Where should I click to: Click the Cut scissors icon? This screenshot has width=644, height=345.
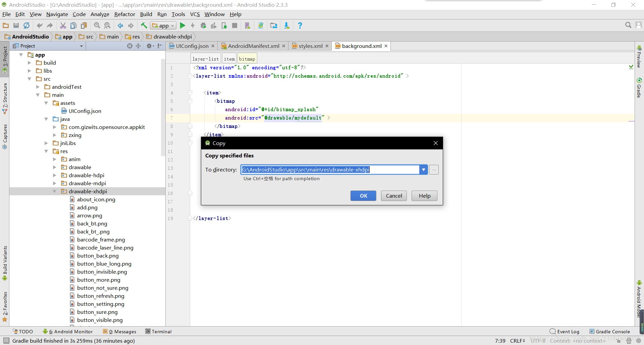(63, 25)
